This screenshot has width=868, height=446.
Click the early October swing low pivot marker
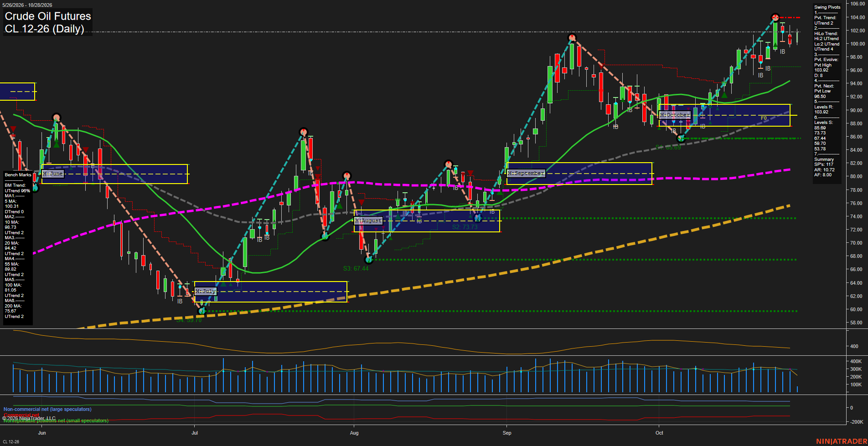(x=681, y=138)
